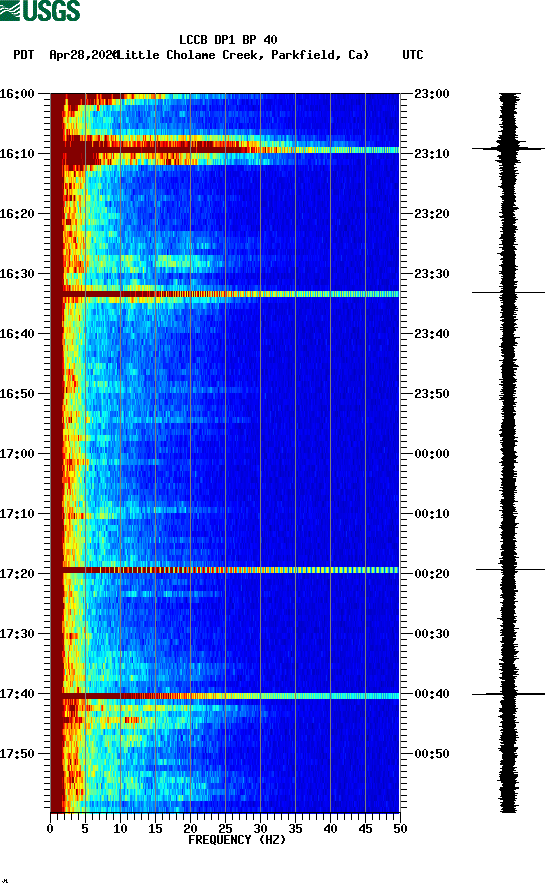Screen dimensions: 552x892
Task: Click the 45 Hz frequency tick label
Action: [x=365, y=829]
